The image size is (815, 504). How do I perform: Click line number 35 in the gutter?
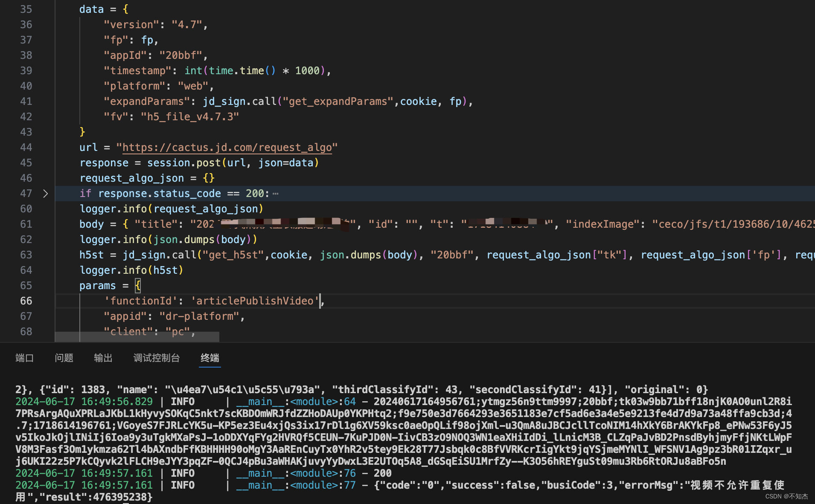coord(26,9)
